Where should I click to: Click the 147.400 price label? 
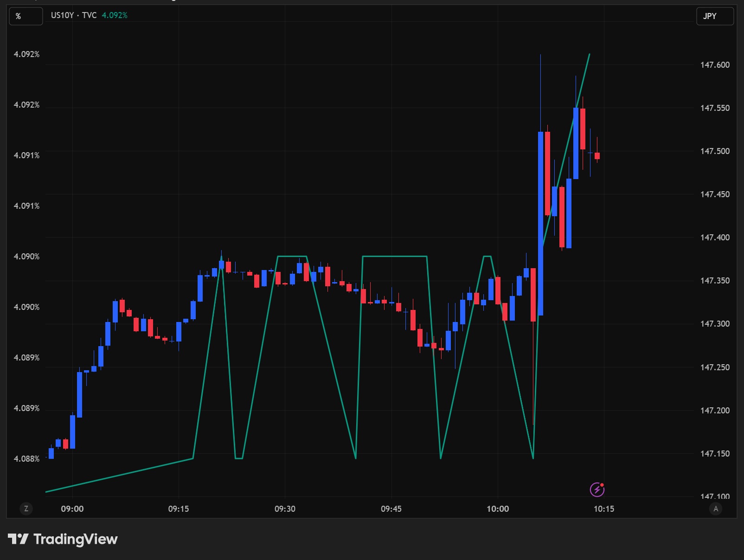(715, 238)
